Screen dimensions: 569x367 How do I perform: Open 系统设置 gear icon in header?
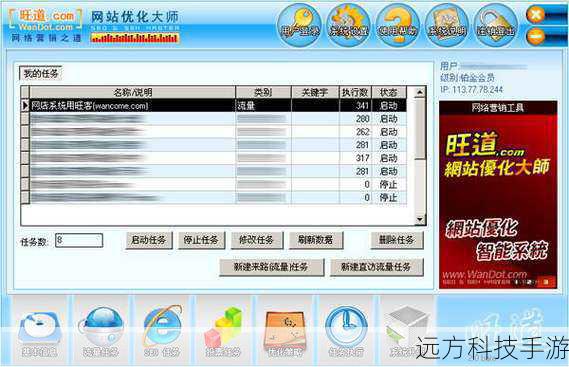[348, 25]
